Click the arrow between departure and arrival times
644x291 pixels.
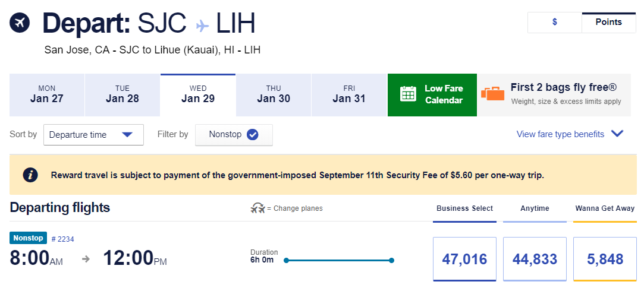point(86,258)
